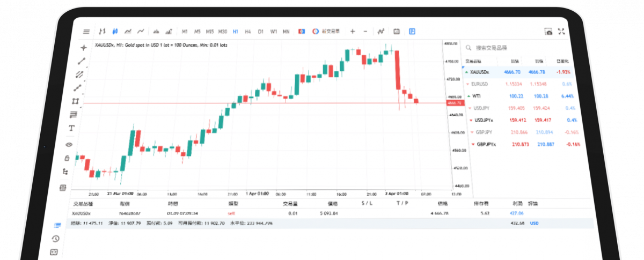Click the chart objects icon after minus
This screenshot has width=644, height=260.
point(380,32)
